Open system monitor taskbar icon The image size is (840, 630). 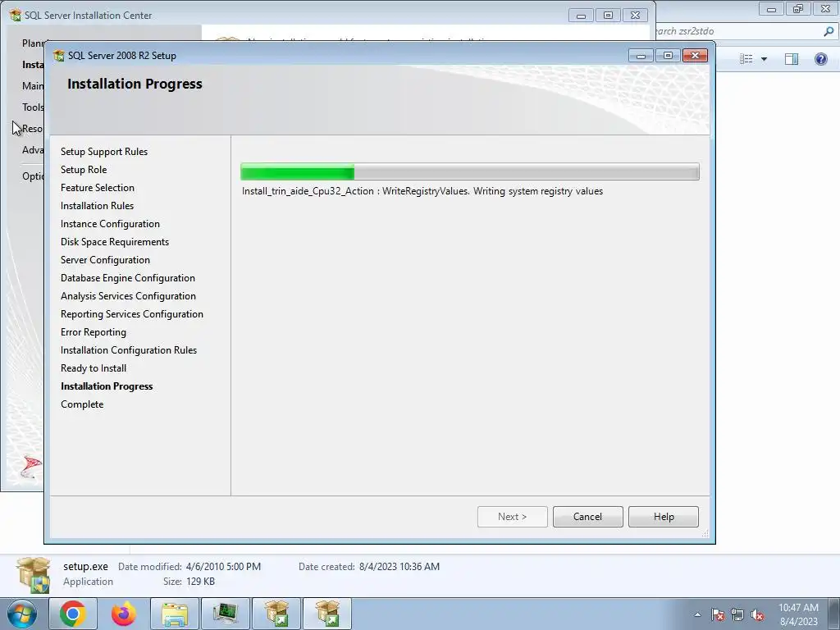(x=225, y=614)
